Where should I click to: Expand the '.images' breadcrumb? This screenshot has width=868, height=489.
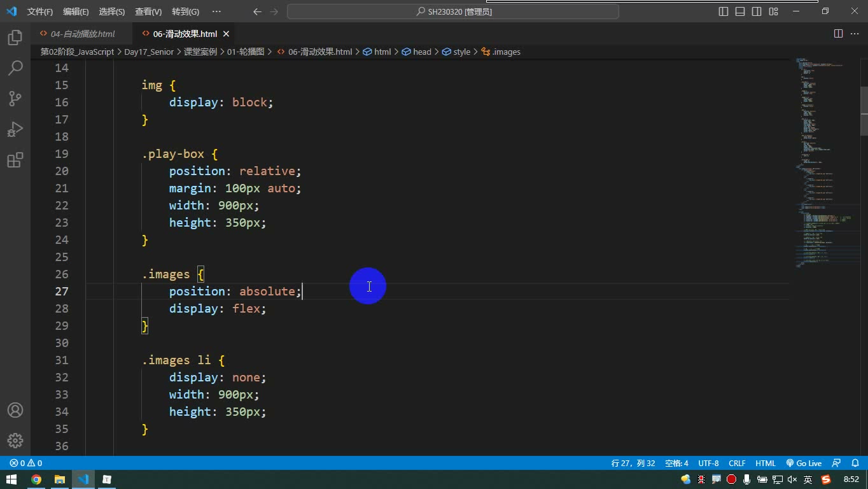[x=501, y=52]
